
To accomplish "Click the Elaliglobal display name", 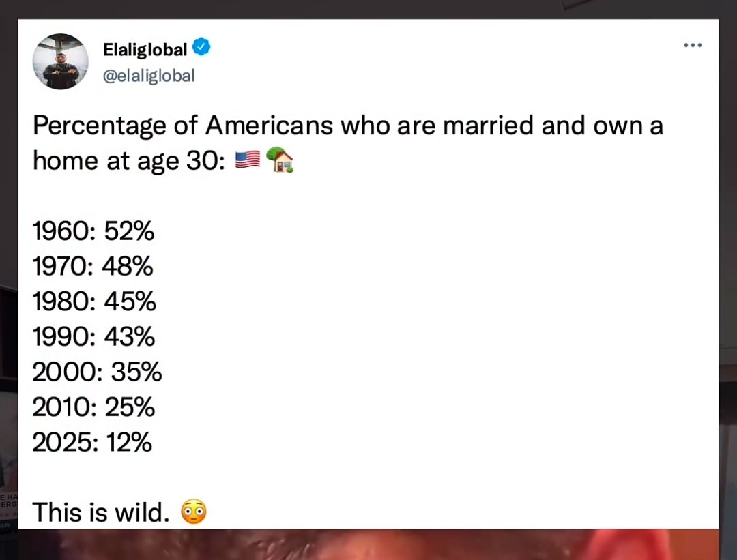I will [145, 49].
